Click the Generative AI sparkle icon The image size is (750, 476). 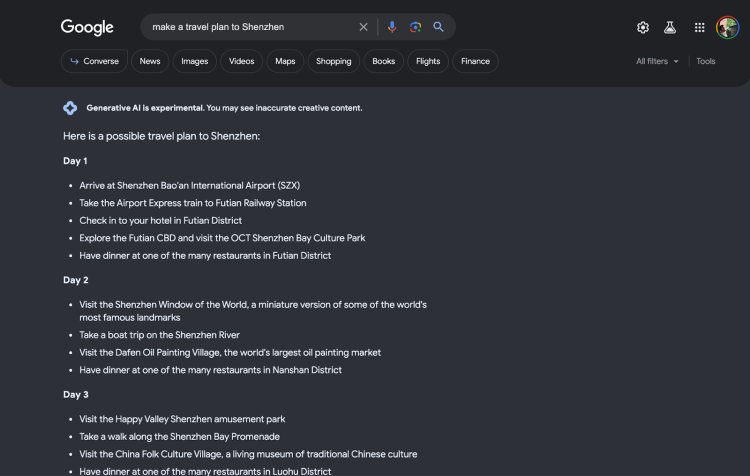coord(70,108)
